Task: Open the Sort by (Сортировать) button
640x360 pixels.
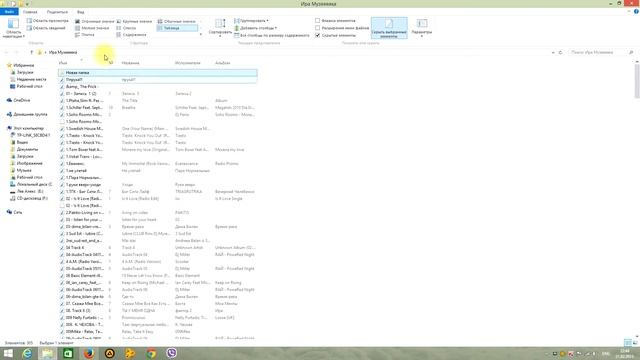Action: [x=220, y=27]
